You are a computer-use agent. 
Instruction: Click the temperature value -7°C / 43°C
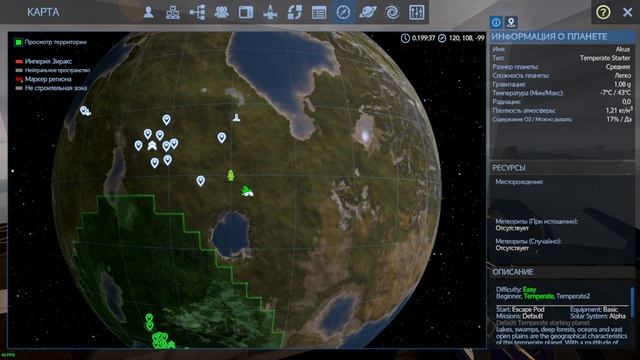pyautogui.click(x=616, y=93)
